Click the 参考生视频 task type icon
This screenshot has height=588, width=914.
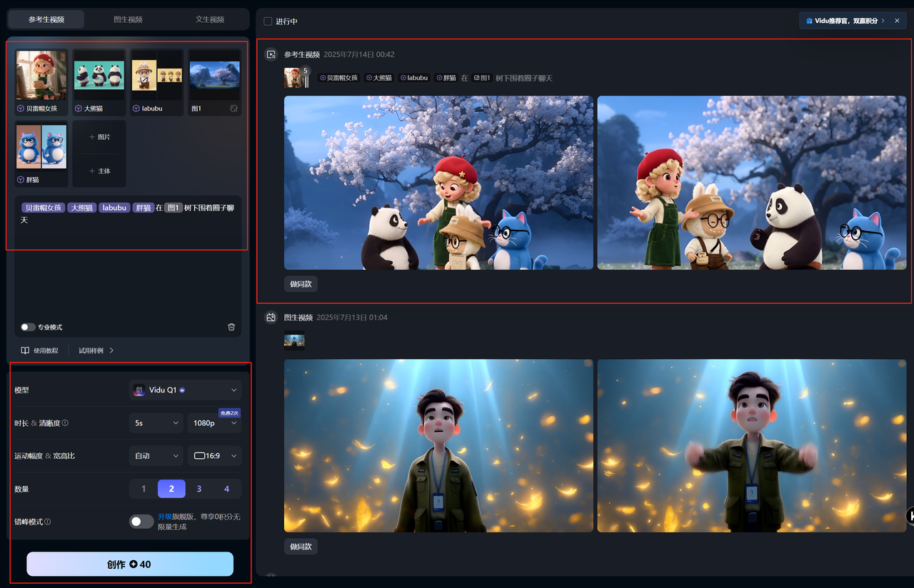click(x=271, y=54)
